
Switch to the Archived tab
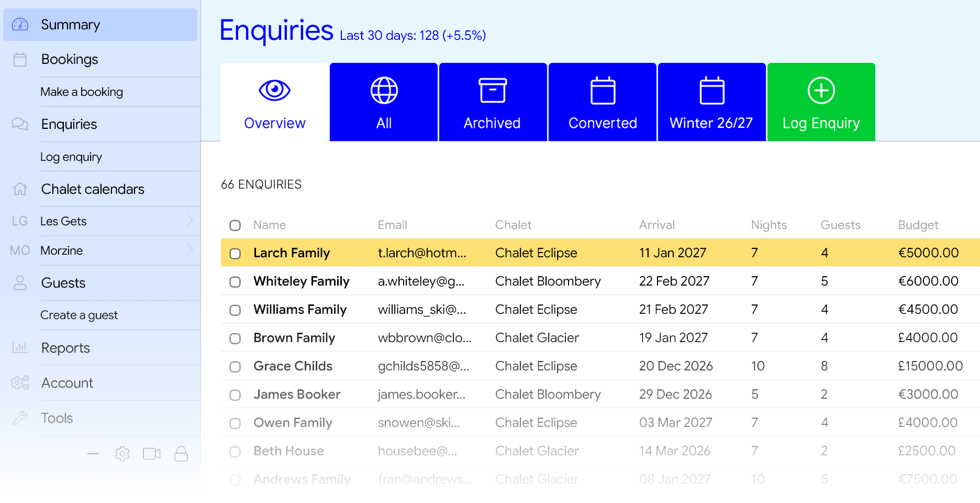pos(493,102)
